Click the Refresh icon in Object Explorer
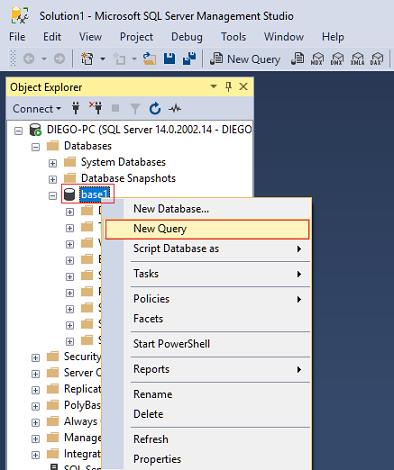The height and width of the screenshot is (470, 394). [x=155, y=108]
